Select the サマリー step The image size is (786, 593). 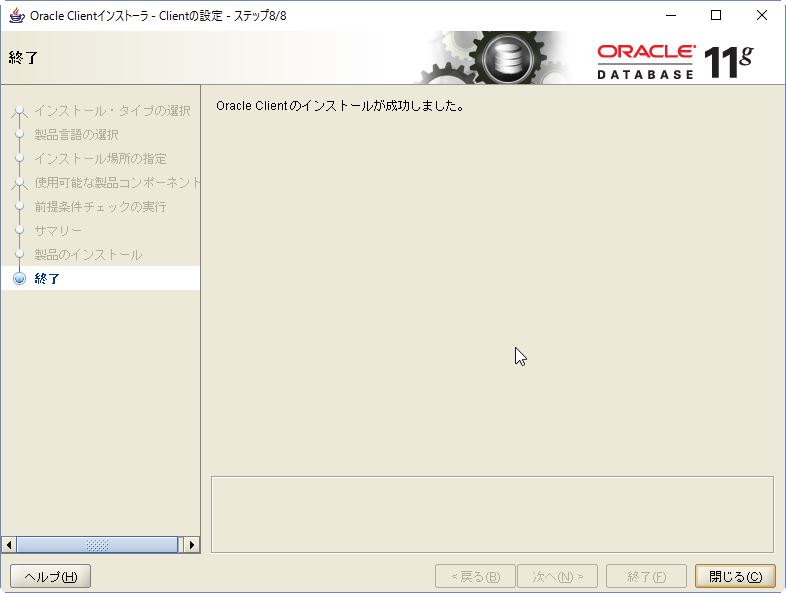click(x=58, y=231)
